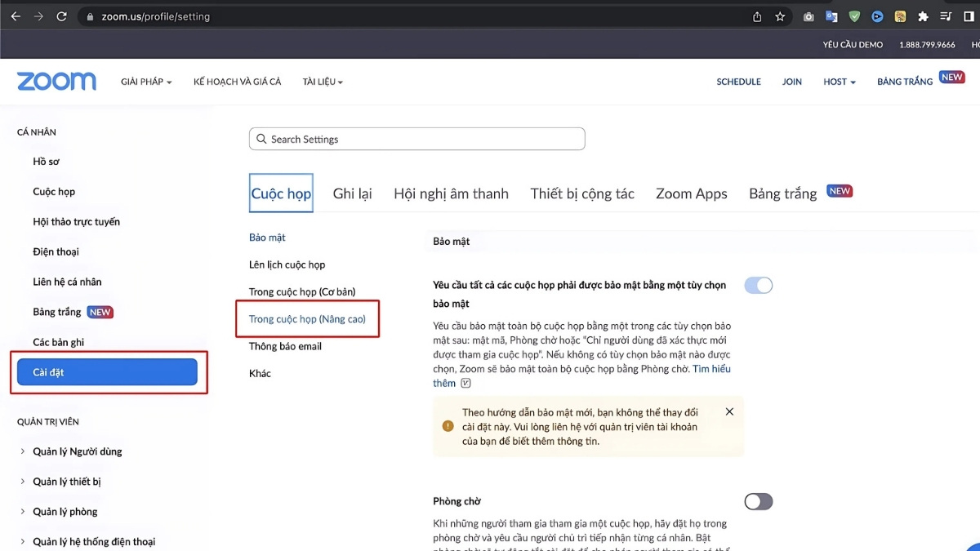Open the HOST dropdown in the header
Viewport: 980px width, 551px height.
click(840, 82)
